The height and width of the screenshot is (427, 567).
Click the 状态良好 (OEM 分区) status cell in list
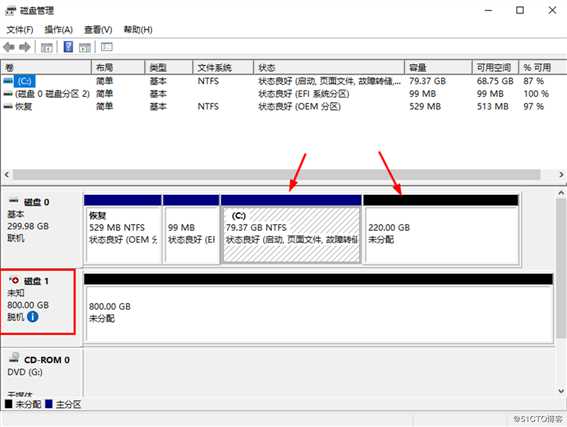point(299,106)
